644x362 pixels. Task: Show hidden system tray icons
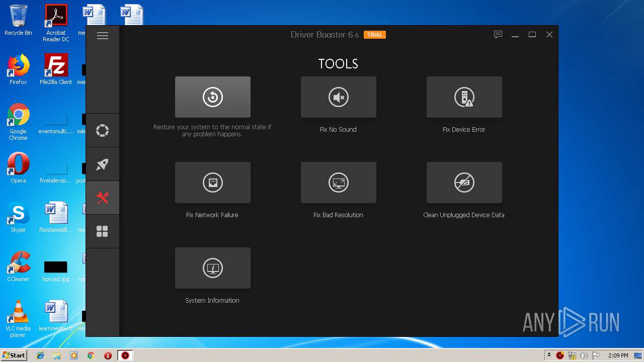[x=549, y=355]
